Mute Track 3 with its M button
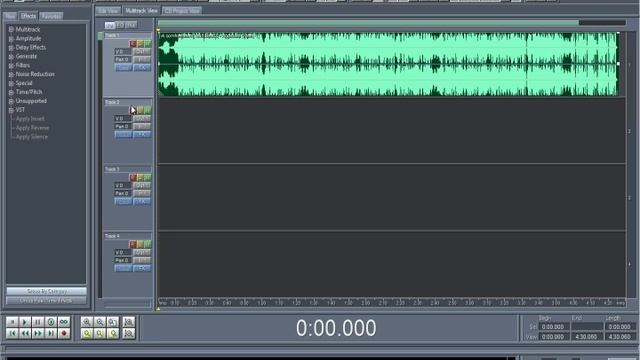The width and height of the screenshot is (640, 360). click(147, 177)
